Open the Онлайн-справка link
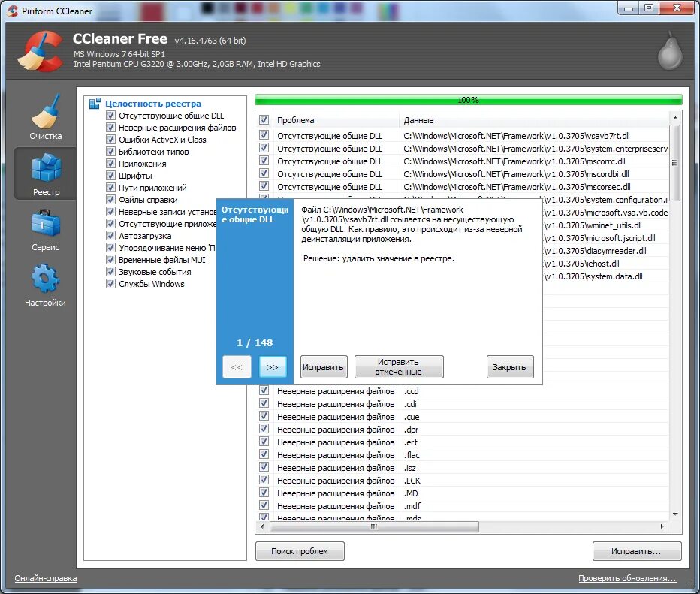This screenshot has height=594, width=700. pos(46,578)
